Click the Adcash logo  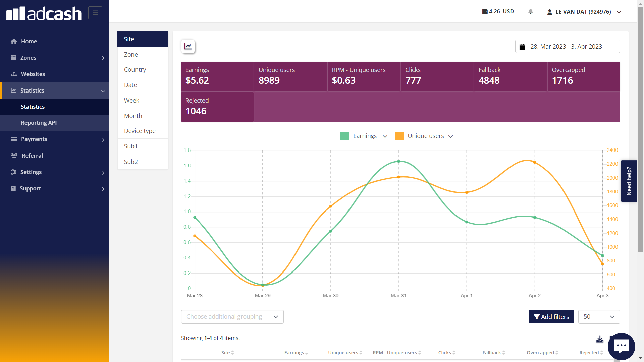pos(44,13)
